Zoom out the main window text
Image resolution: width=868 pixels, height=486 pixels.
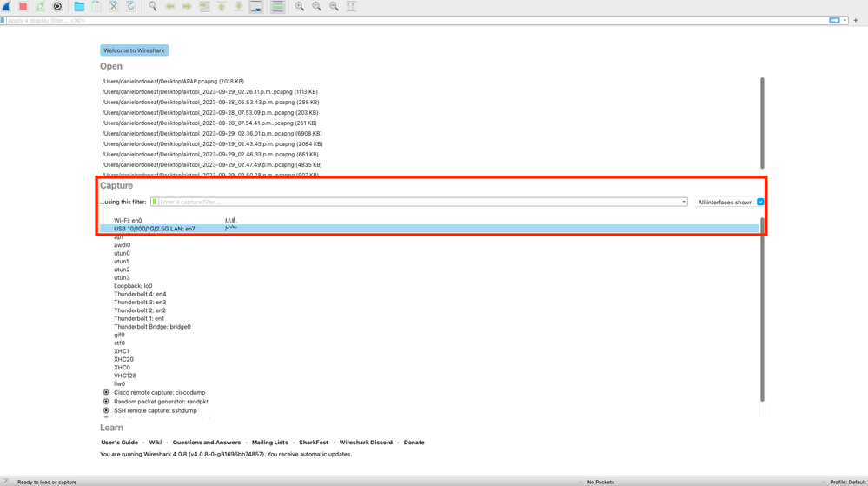coord(316,7)
